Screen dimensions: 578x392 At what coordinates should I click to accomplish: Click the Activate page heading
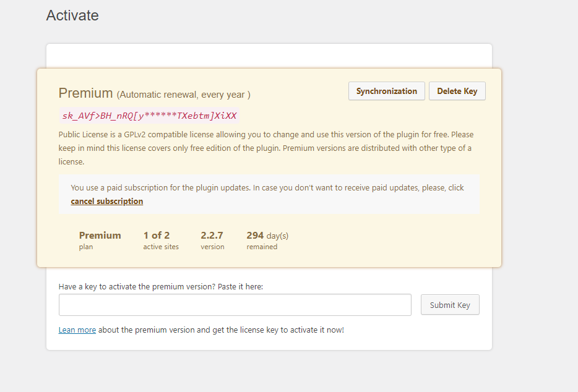point(72,15)
